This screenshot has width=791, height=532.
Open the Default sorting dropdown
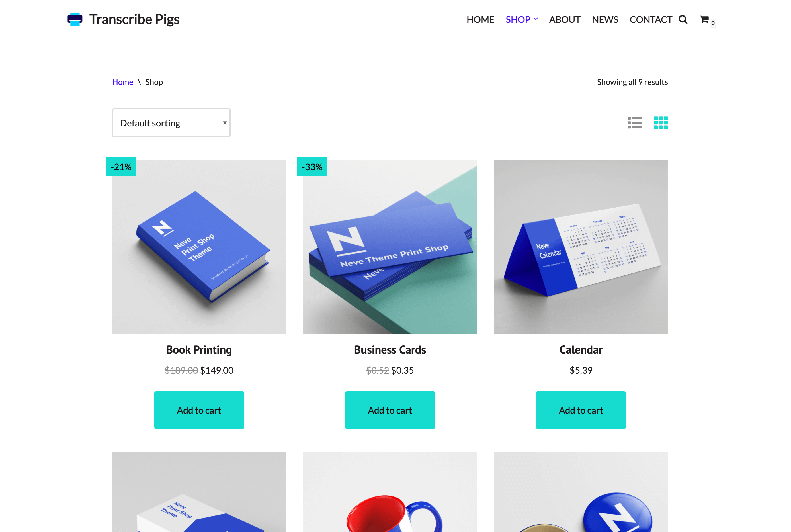(x=171, y=123)
